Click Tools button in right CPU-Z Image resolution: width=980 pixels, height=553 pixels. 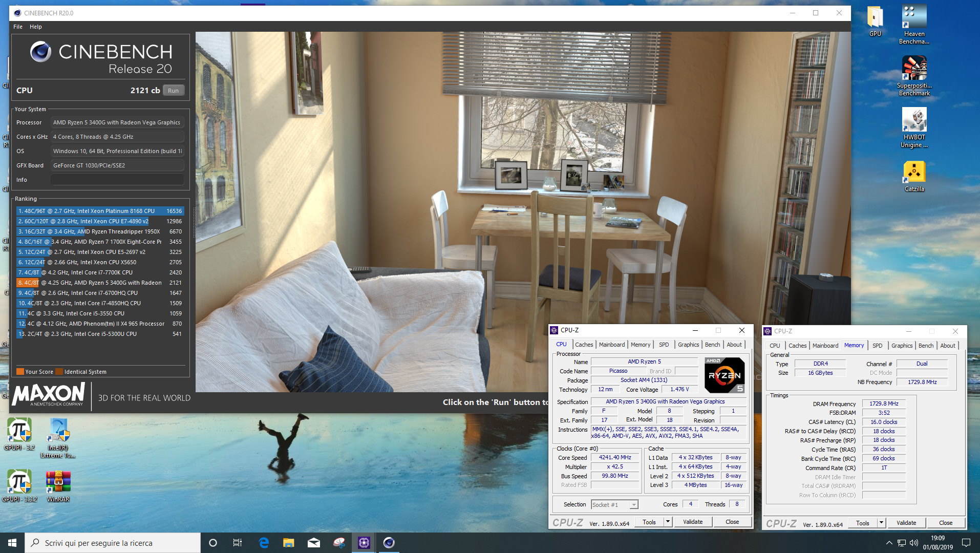pyautogui.click(x=863, y=523)
